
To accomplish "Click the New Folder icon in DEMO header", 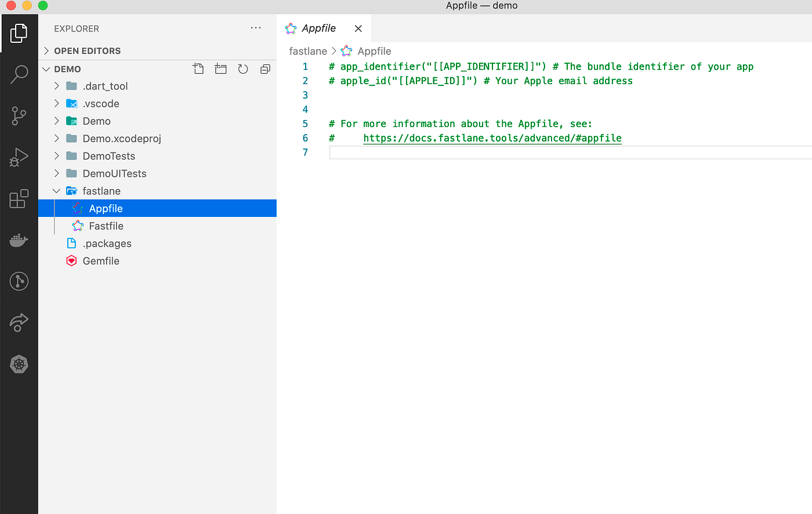I will coord(220,69).
